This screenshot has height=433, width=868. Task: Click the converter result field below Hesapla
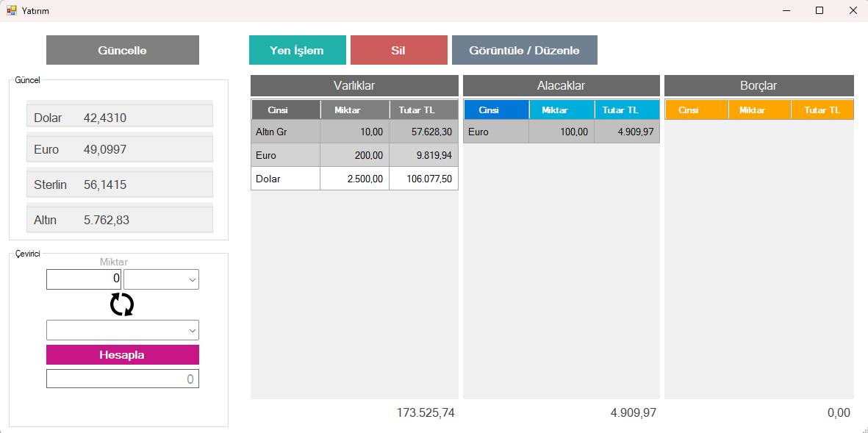coord(122,379)
